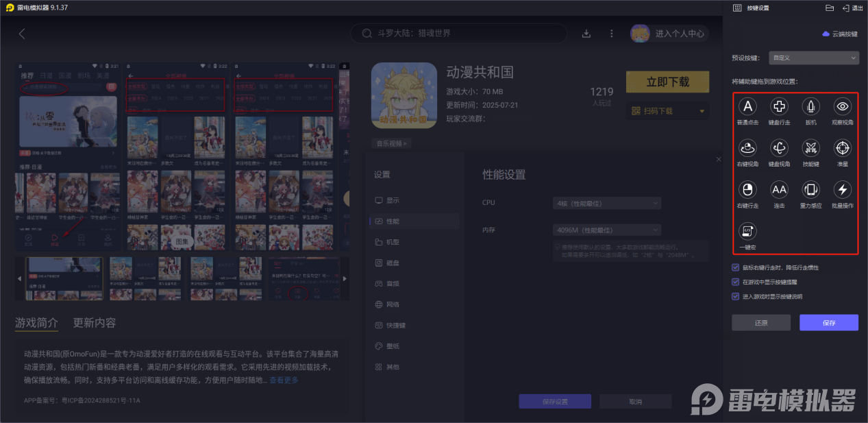
Task: Select the 一键宏 macro icon
Action: [747, 231]
